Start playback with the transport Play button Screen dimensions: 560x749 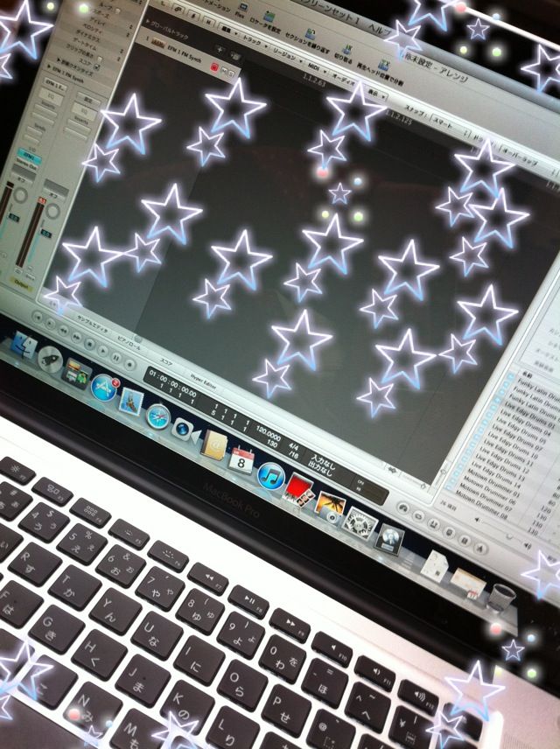pos(102,351)
